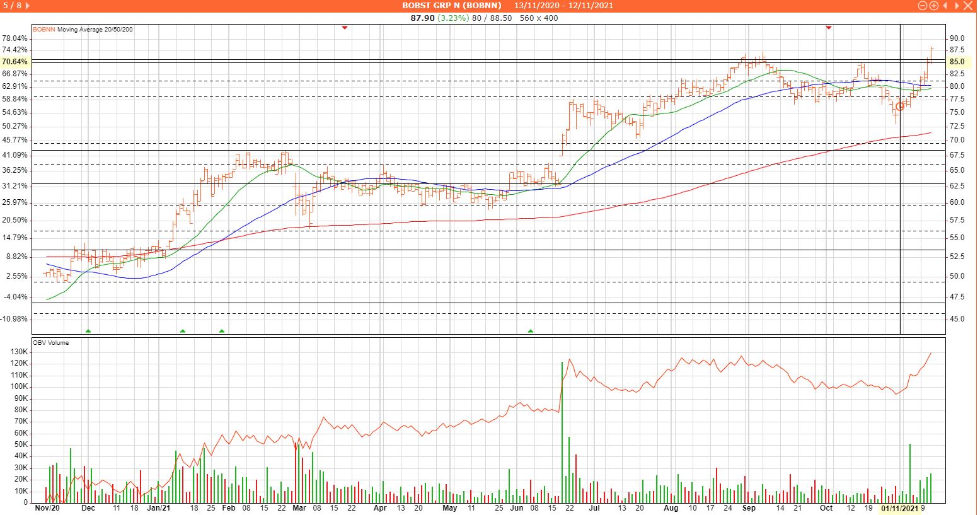Expand the 5 / 8 chart list arrow
The image size is (980, 515).
pyautogui.click(x=27, y=6)
